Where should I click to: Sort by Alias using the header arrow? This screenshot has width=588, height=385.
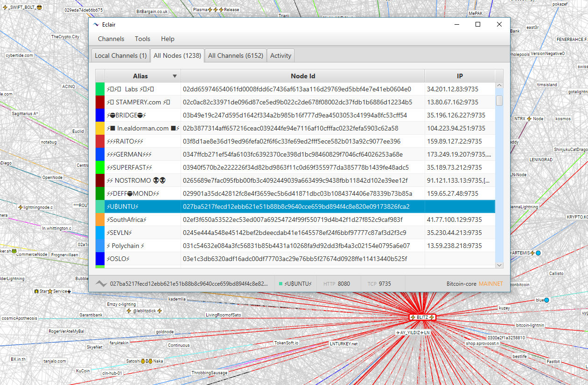tap(175, 76)
